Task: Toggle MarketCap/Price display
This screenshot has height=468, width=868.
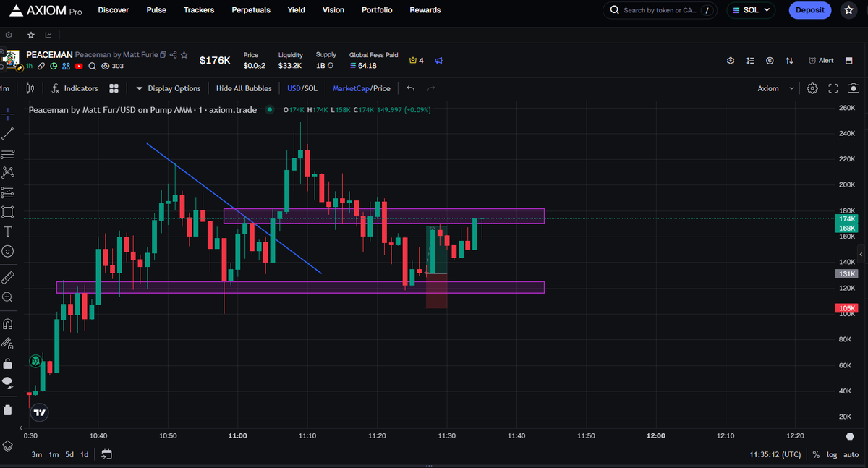Action: pyautogui.click(x=362, y=88)
